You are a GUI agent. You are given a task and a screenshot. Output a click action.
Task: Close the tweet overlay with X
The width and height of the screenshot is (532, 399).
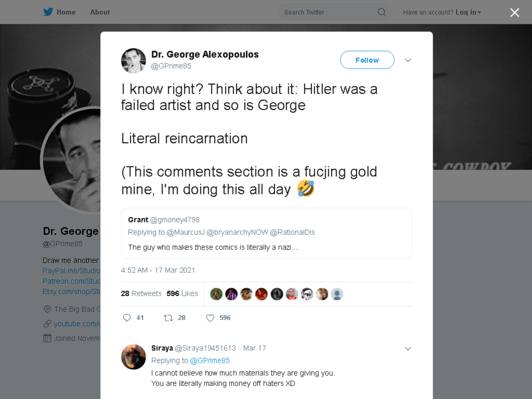(515, 12)
